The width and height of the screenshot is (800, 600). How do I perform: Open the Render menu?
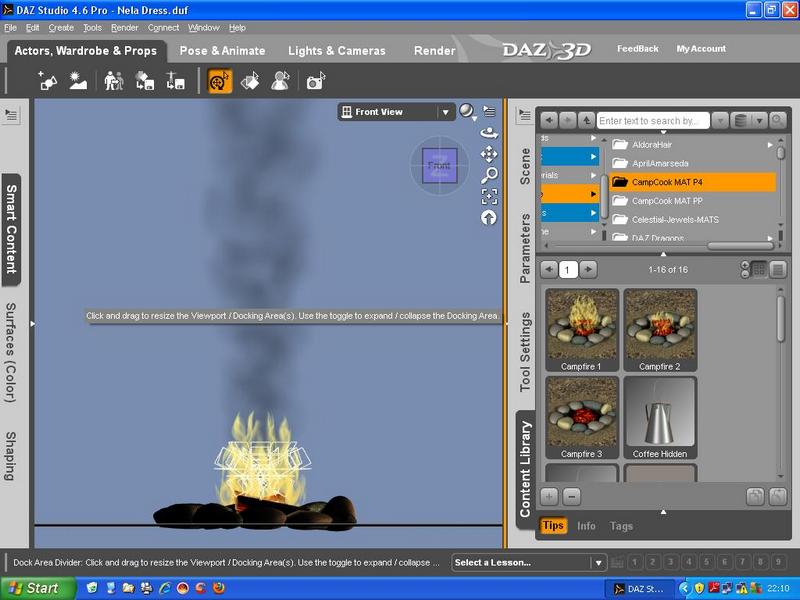(x=124, y=28)
